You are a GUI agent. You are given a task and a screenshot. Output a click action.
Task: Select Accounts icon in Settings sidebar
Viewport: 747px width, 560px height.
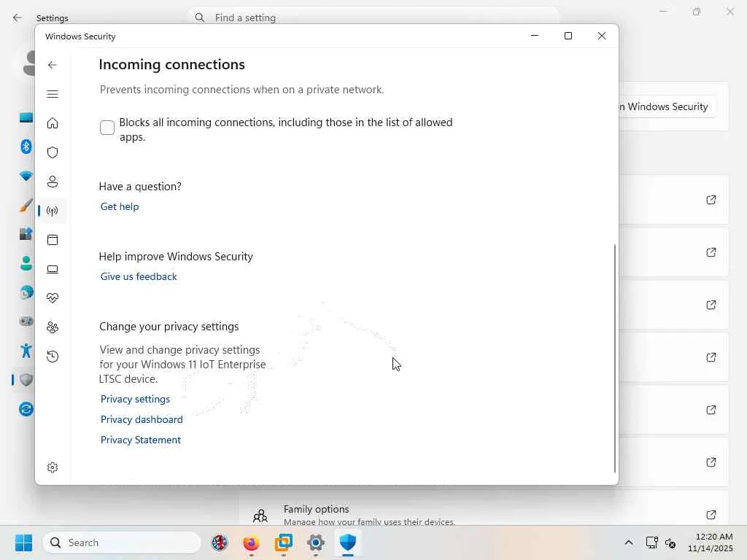[26, 263]
